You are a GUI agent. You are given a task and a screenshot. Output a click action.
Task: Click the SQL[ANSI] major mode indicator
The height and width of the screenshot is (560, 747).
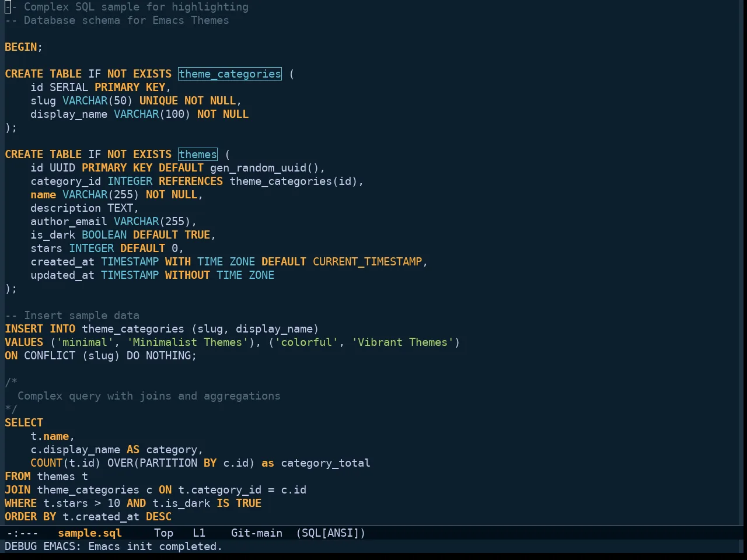click(x=331, y=533)
